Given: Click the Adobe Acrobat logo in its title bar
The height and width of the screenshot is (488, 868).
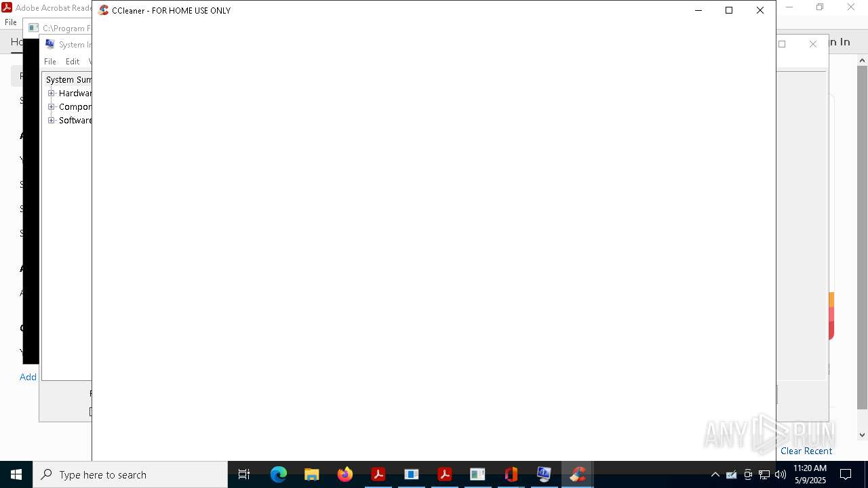Looking at the screenshot, I should pyautogui.click(x=7, y=7).
